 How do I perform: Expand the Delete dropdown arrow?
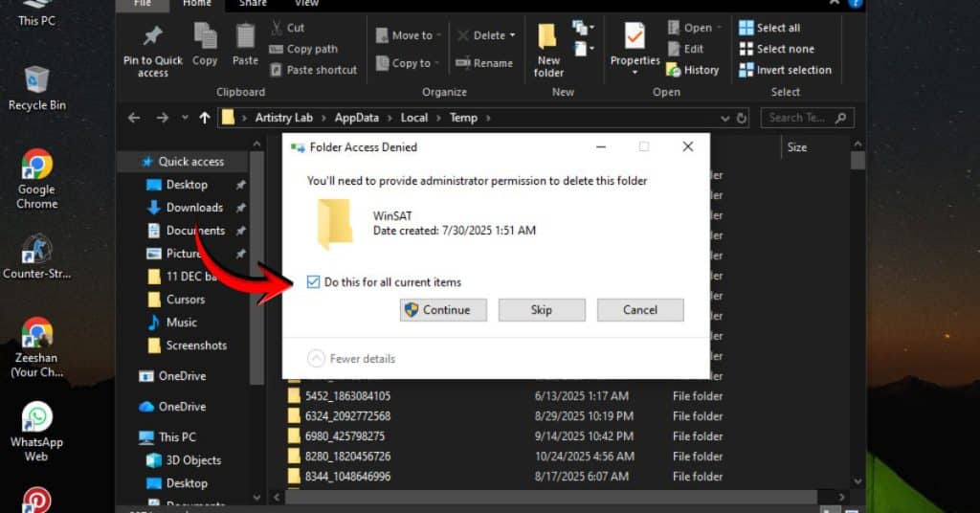(x=512, y=35)
